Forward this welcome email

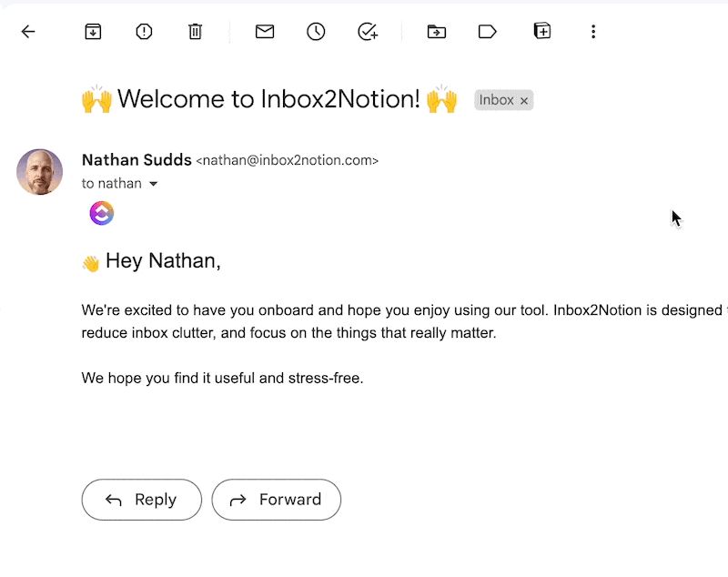[x=276, y=500]
